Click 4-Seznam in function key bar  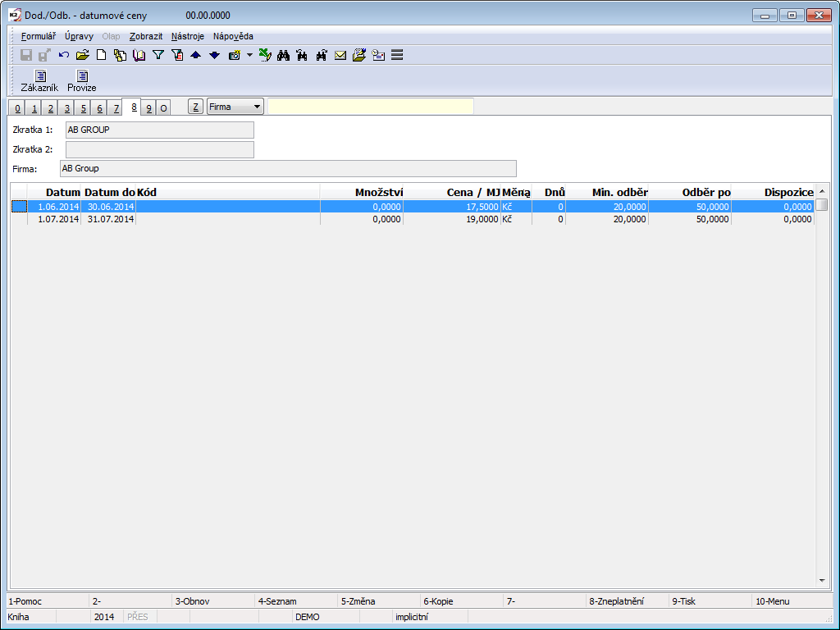click(x=297, y=601)
